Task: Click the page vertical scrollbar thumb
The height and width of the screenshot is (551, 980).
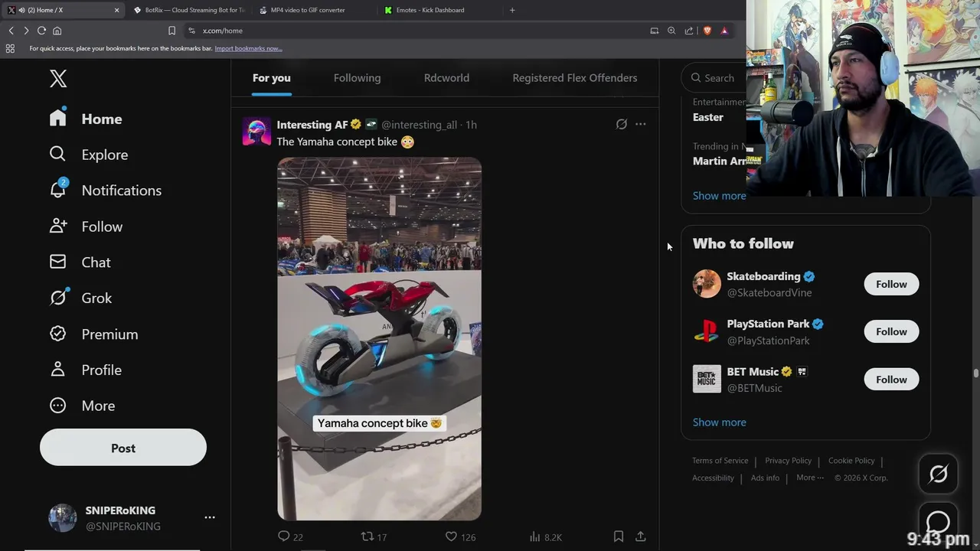Action: point(975,373)
